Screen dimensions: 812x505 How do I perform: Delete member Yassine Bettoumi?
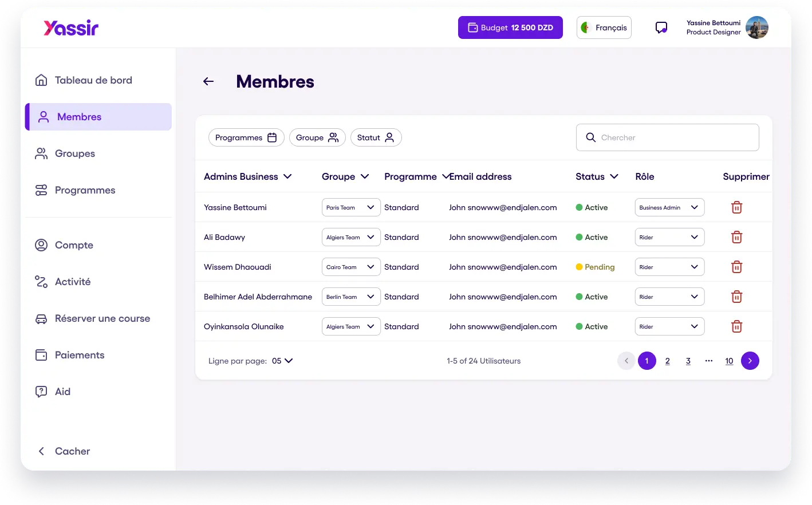click(x=737, y=207)
